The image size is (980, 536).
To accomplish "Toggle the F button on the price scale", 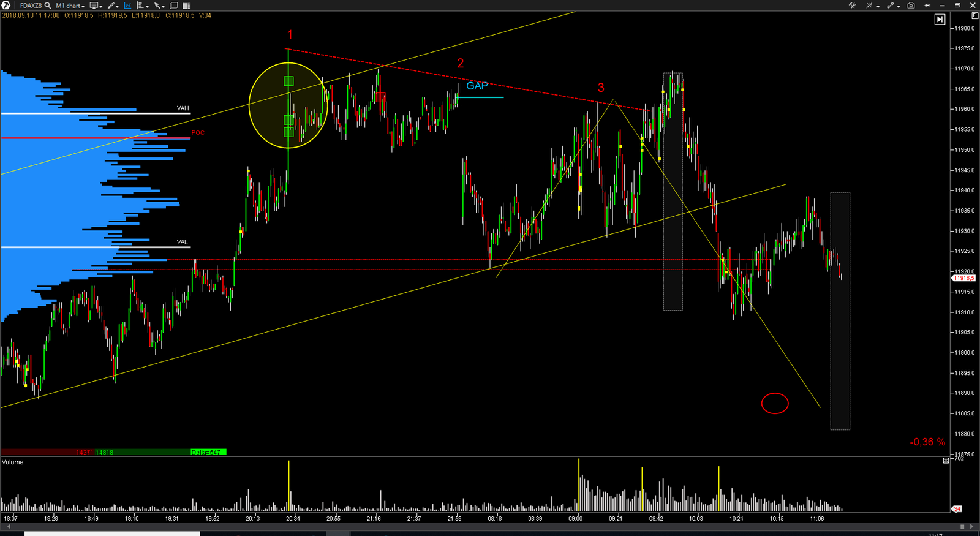I will click(x=974, y=15).
